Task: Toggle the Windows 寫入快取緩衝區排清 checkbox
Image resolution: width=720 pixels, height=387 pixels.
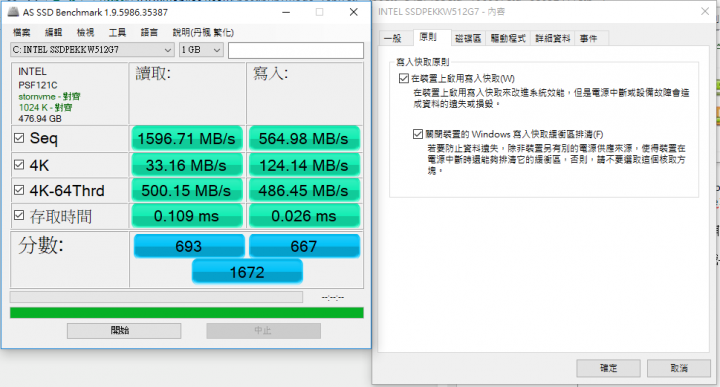Action: tap(417, 134)
